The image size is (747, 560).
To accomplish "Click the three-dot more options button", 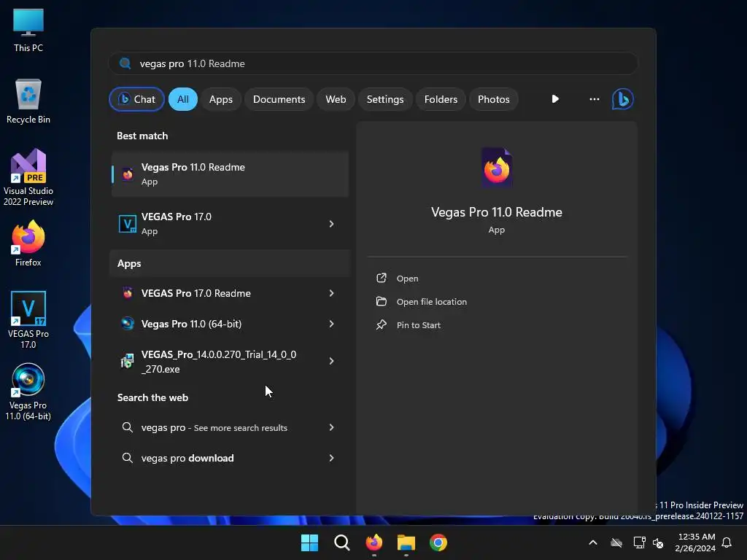I will tap(594, 99).
